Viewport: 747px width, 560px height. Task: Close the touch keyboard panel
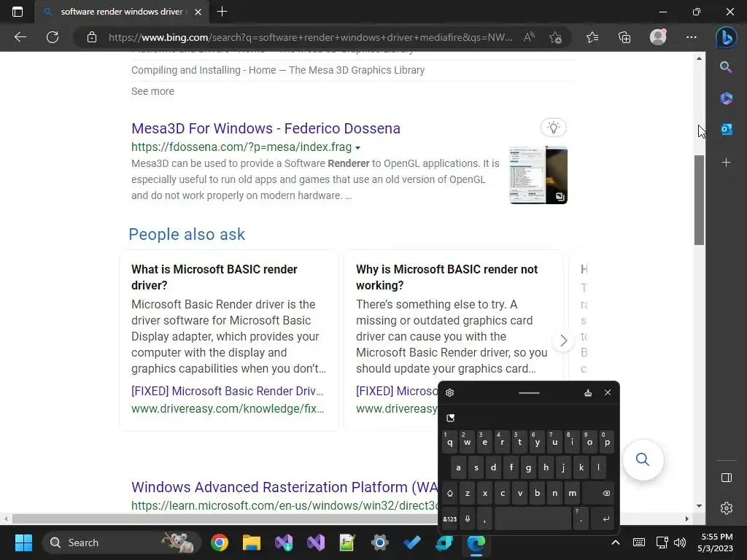click(x=608, y=392)
